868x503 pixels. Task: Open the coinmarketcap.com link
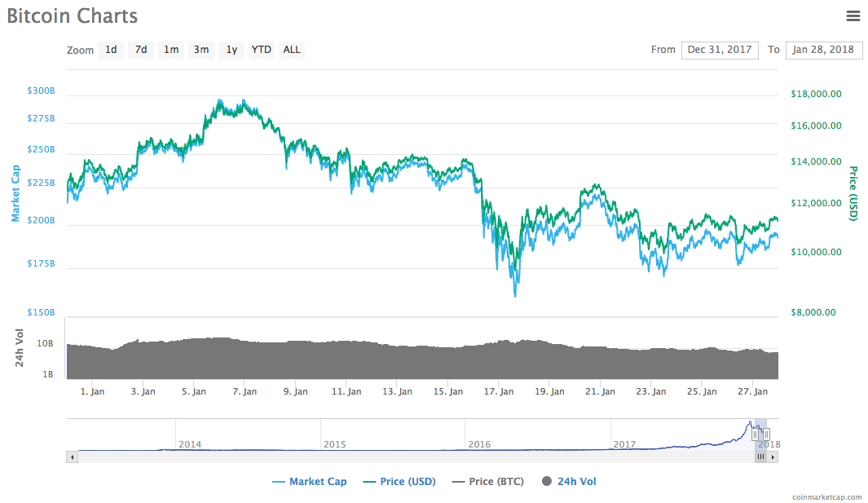tap(826, 496)
